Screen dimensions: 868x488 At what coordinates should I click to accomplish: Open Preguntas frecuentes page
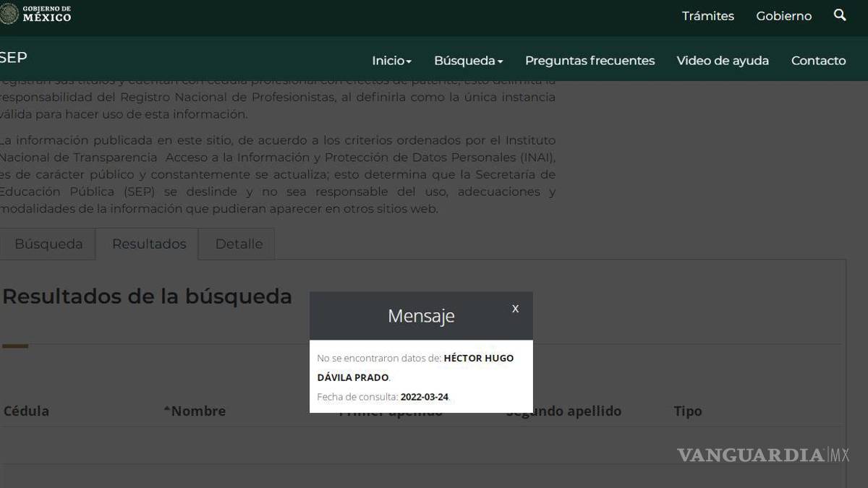pos(590,61)
